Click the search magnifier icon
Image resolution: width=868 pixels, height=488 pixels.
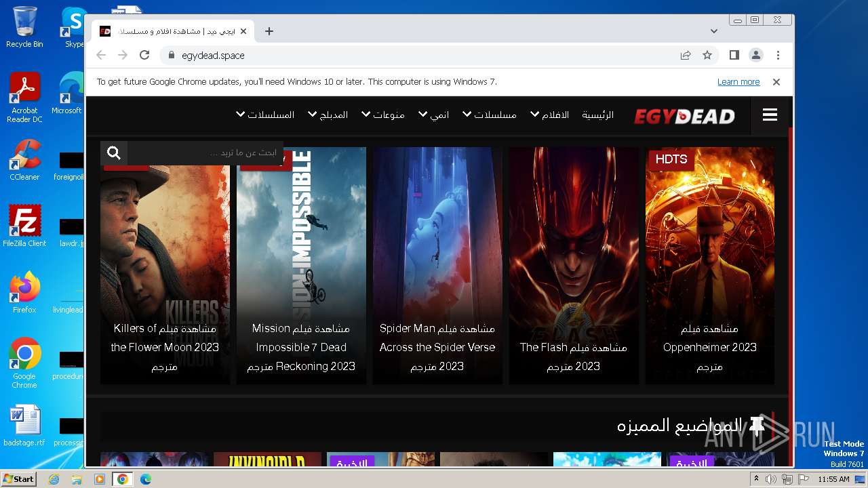pyautogui.click(x=114, y=153)
